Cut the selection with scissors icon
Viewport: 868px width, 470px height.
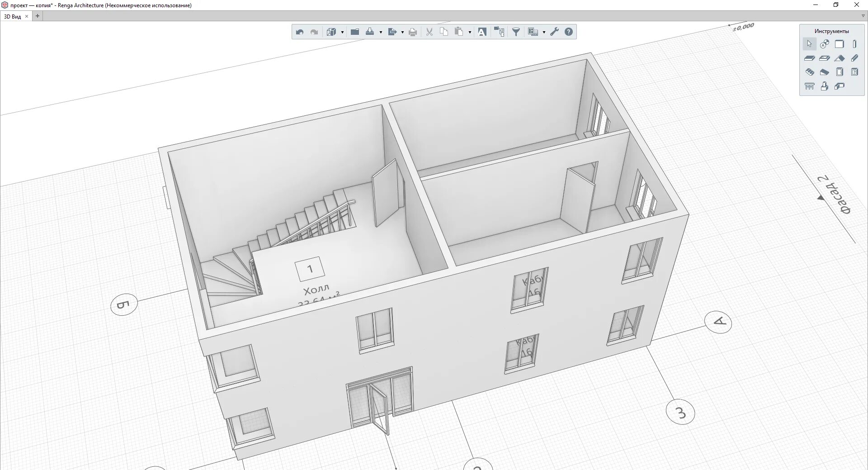click(x=429, y=32)
